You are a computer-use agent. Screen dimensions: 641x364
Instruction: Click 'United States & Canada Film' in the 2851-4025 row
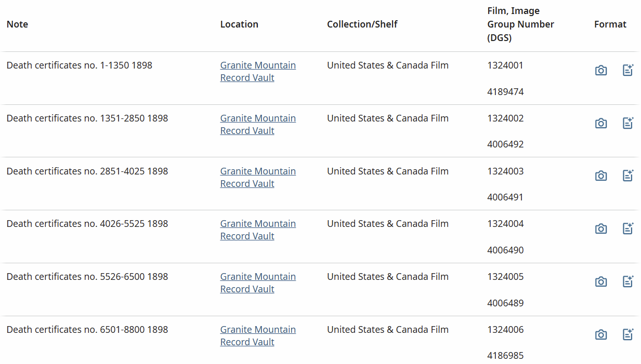(388, 171)
